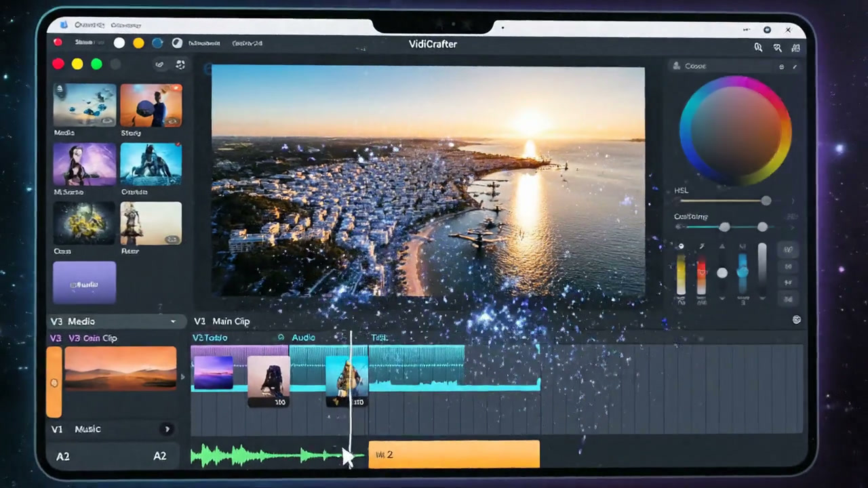
Task: Click the grid icon beside the link icon
Action: 180,65
